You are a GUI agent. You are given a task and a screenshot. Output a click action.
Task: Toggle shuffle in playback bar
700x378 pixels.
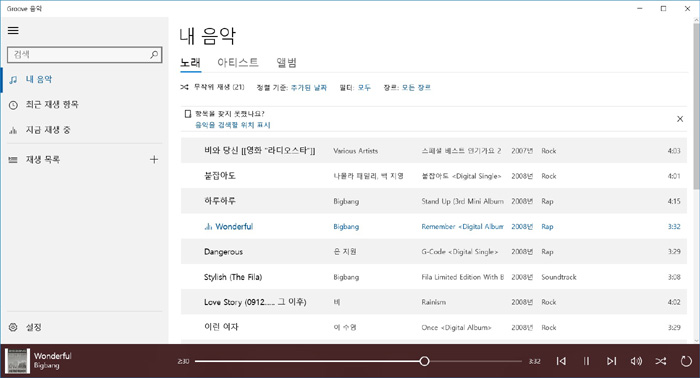(x=661, y=361)
